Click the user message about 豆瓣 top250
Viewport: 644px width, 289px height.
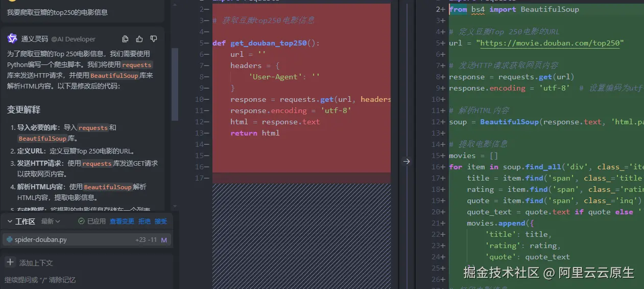tap(57, 12)
